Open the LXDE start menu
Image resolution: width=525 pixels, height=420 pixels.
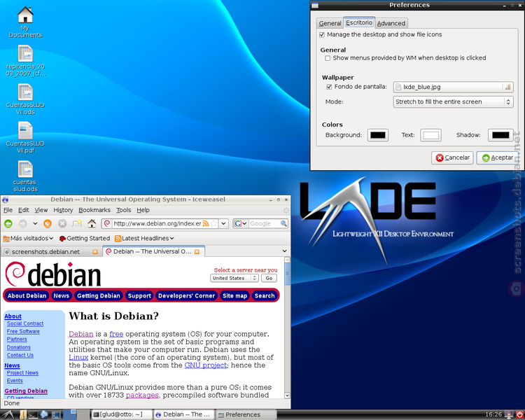(8, 414)
